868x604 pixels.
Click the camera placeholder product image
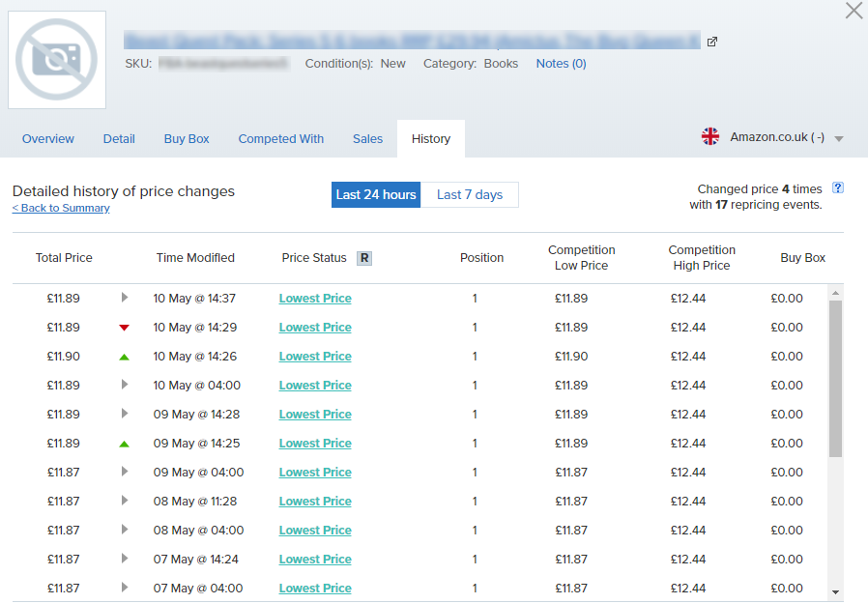pyautogui.click(x=56, y=60)
